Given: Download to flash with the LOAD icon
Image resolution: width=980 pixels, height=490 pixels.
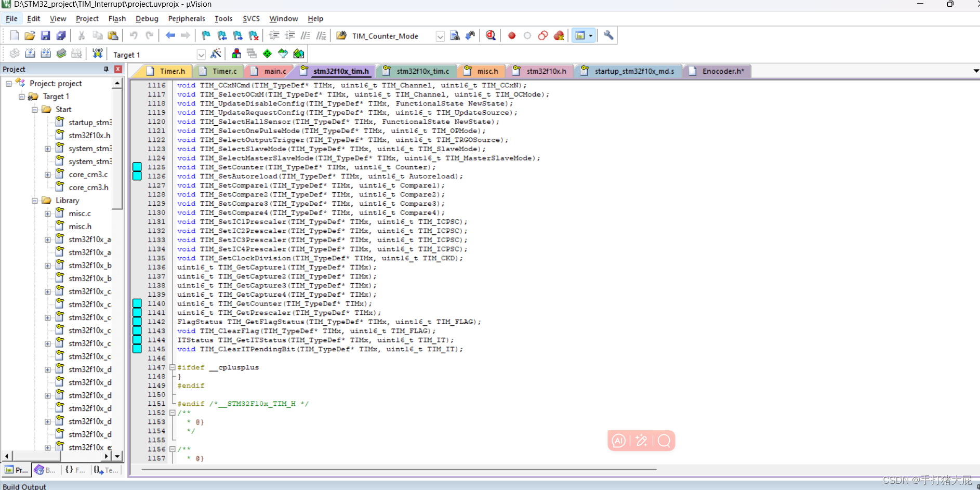Looking at the screenshot, I should [x=97, y=54].
